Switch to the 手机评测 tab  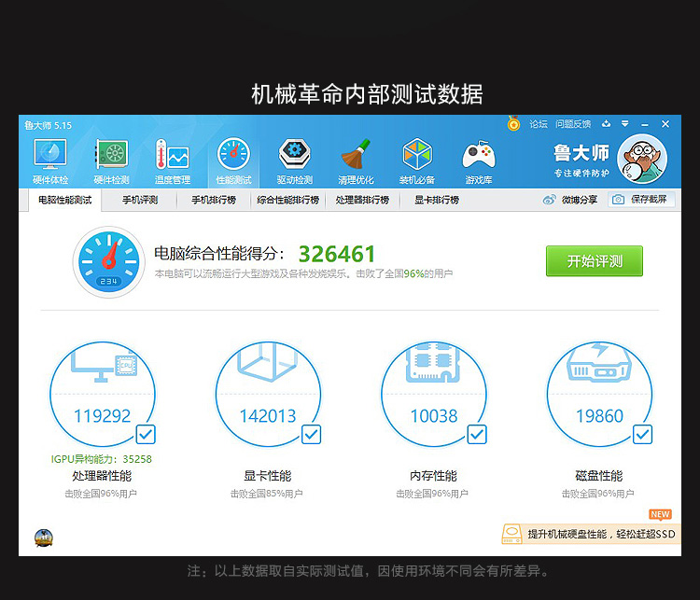coord(140,200)
